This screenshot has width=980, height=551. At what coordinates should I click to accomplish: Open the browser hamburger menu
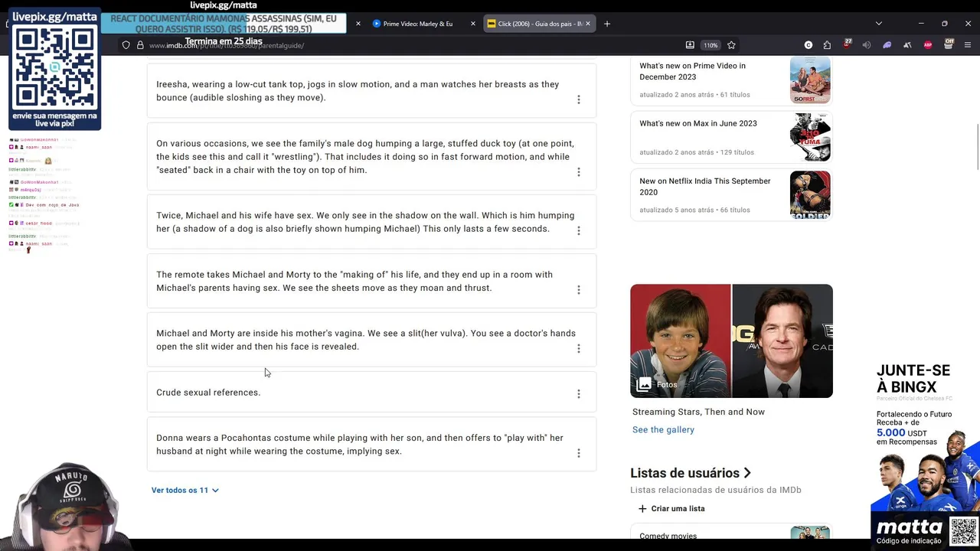coord(968,45)
